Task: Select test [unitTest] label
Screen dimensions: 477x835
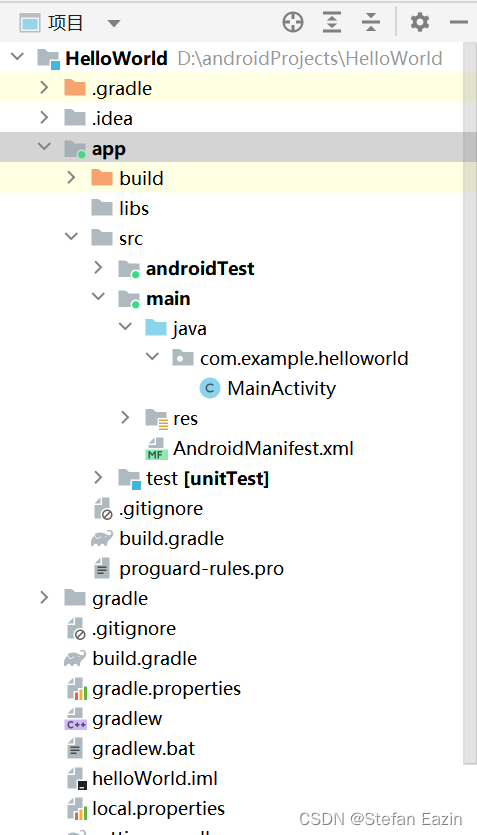Action: (208, 479)
